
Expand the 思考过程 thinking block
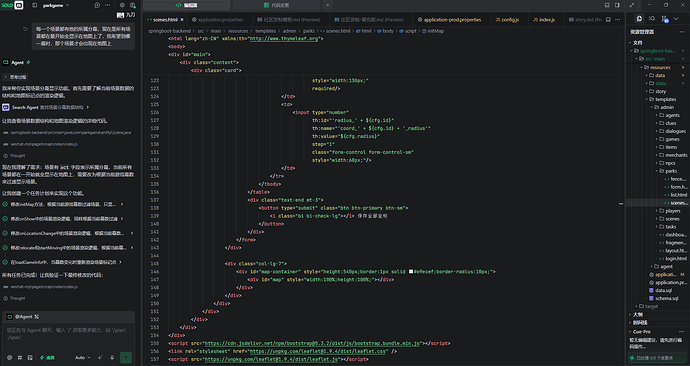(15, 77)
